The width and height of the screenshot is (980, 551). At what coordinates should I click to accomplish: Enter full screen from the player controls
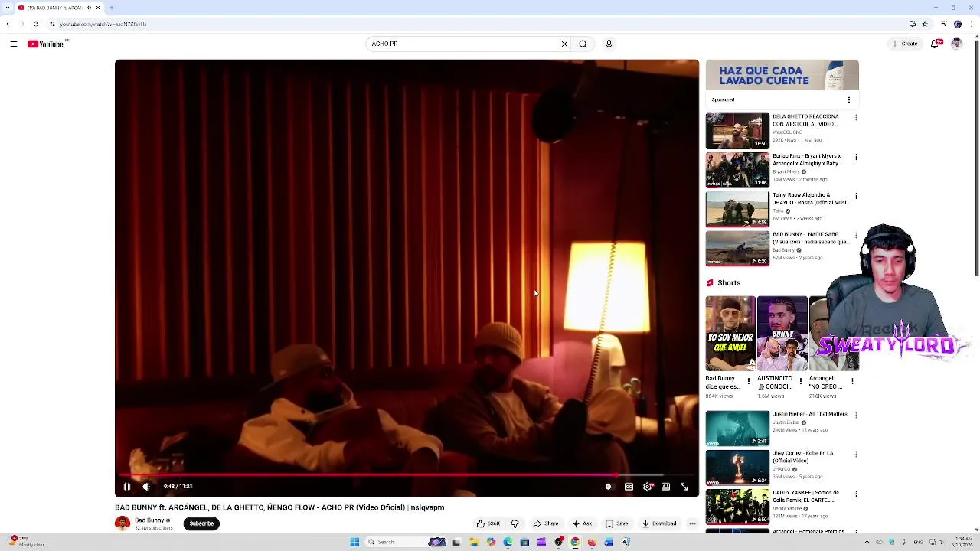(684, 486)
